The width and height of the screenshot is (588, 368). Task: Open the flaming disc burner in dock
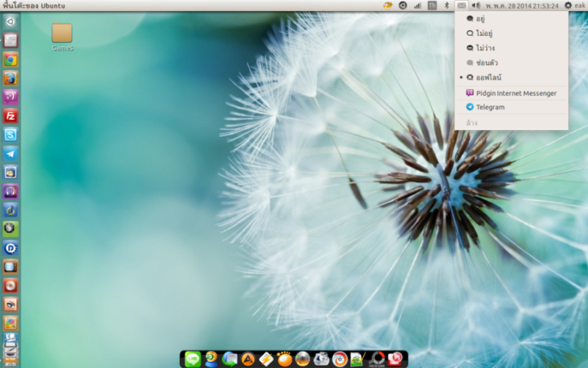(303, 359)
